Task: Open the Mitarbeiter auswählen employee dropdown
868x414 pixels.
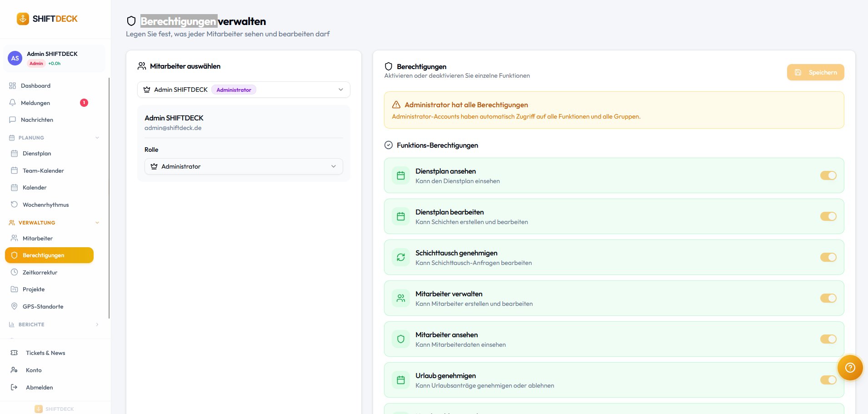Action: click(244, 90)
